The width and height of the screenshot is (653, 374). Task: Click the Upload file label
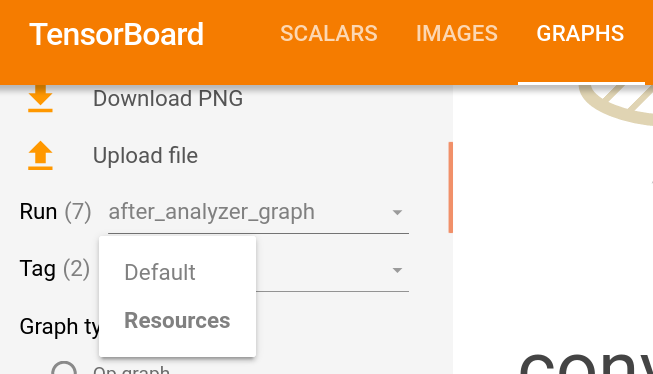[x=145, y=156]
